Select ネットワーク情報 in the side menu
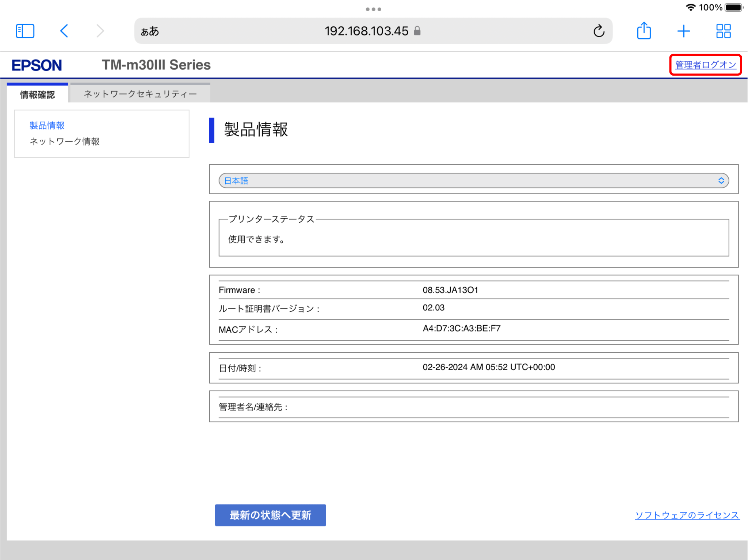The width and height of the screenshot is (748, 560). 65,142
